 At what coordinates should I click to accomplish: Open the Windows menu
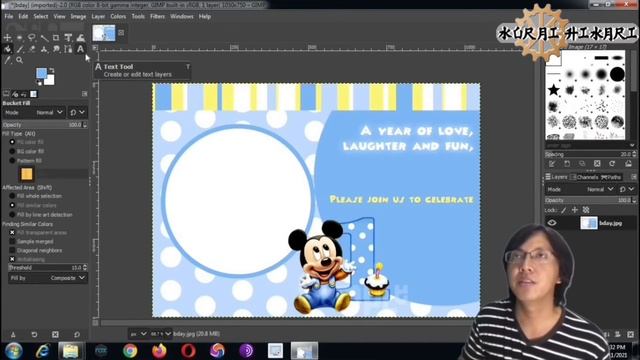(x=182, y=17)
